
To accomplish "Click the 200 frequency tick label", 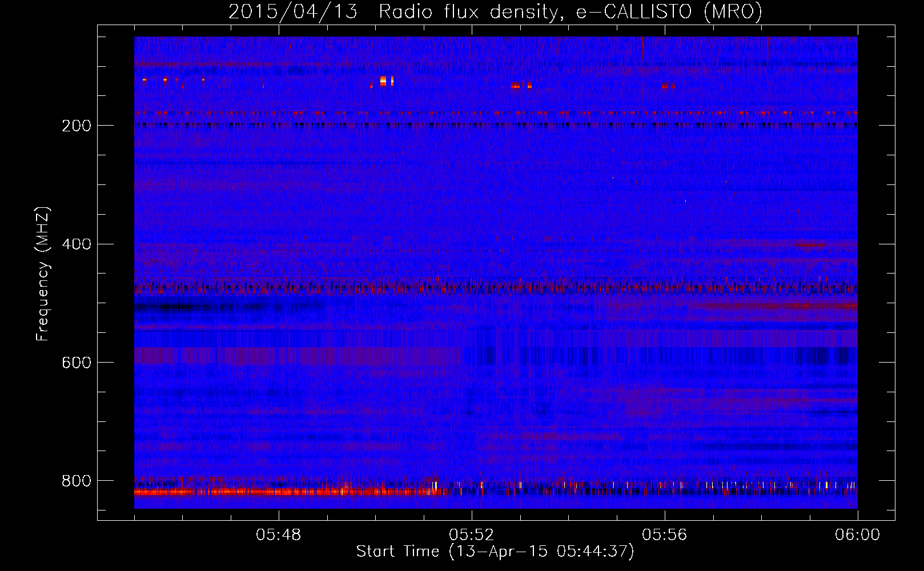I will click(76, 126).
